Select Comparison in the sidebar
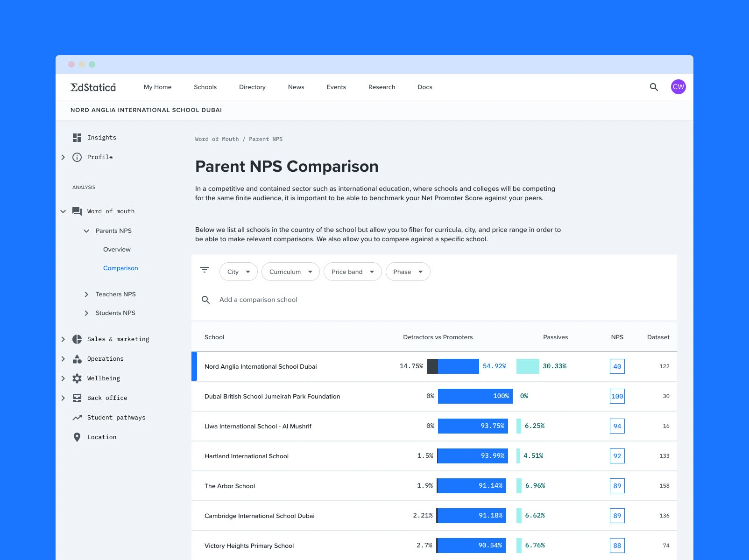The height and width of the screenshot is (560, 749). tap(120, 268)
